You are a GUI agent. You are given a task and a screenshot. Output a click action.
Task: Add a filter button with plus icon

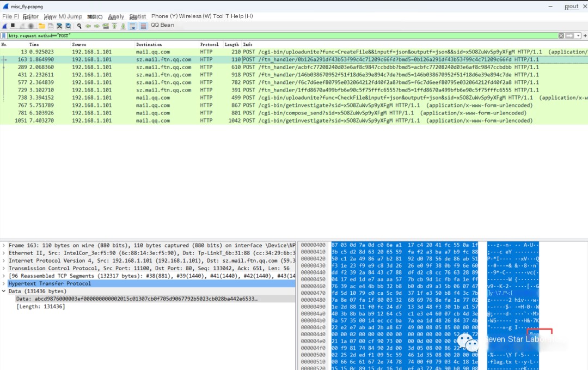pos(585,35)
